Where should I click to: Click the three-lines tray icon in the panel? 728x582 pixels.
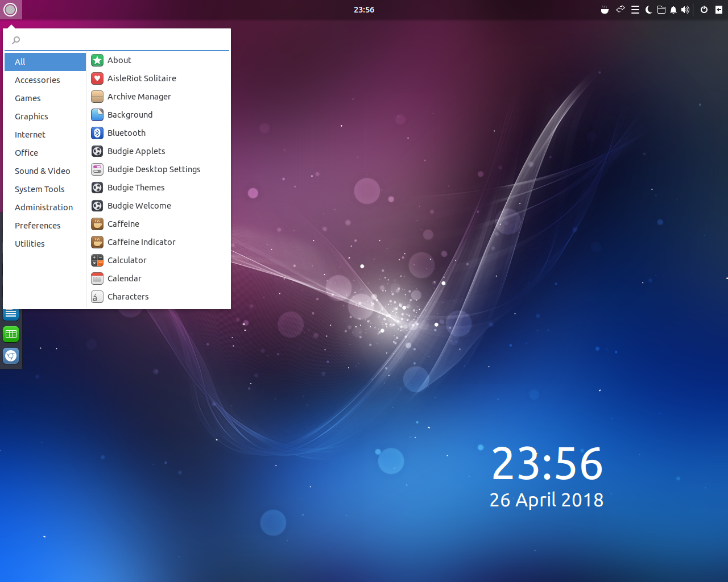[635, 10]
